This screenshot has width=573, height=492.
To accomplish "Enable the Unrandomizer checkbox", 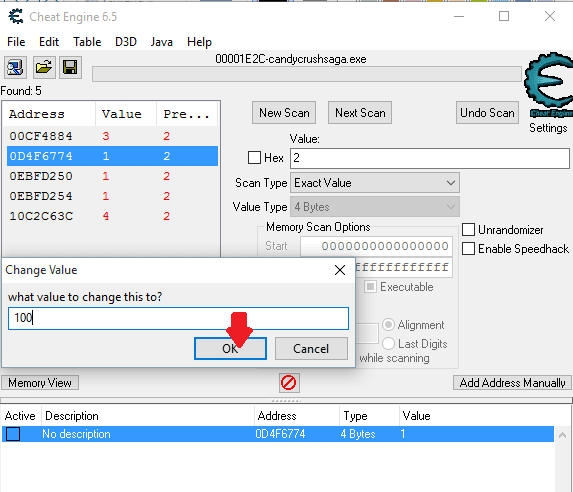I will [x=468, y=230].
